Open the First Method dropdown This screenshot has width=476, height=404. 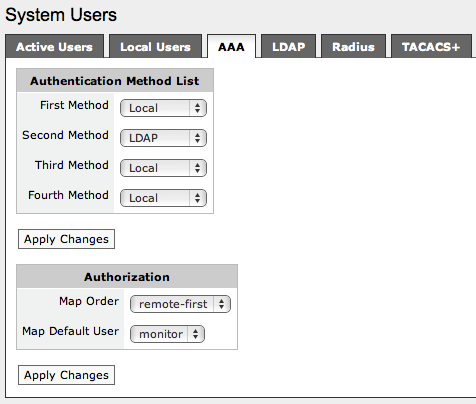tap(163, 108)
